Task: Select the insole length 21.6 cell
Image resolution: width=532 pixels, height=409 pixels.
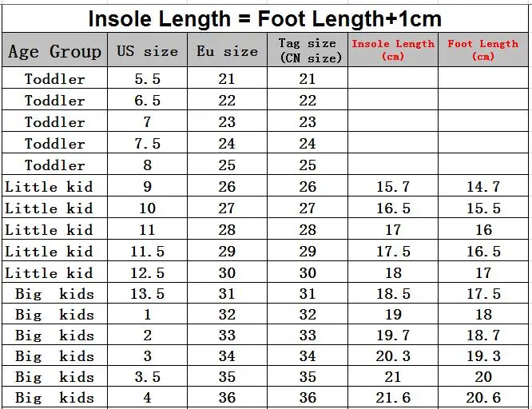Action: click(x=393, y=397)
